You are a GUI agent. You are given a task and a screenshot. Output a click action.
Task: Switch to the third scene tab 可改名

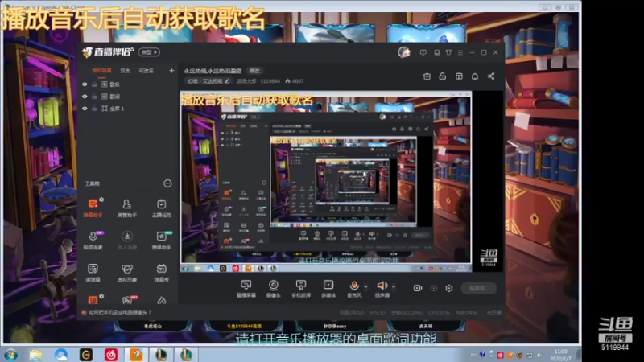coord(146,71)
